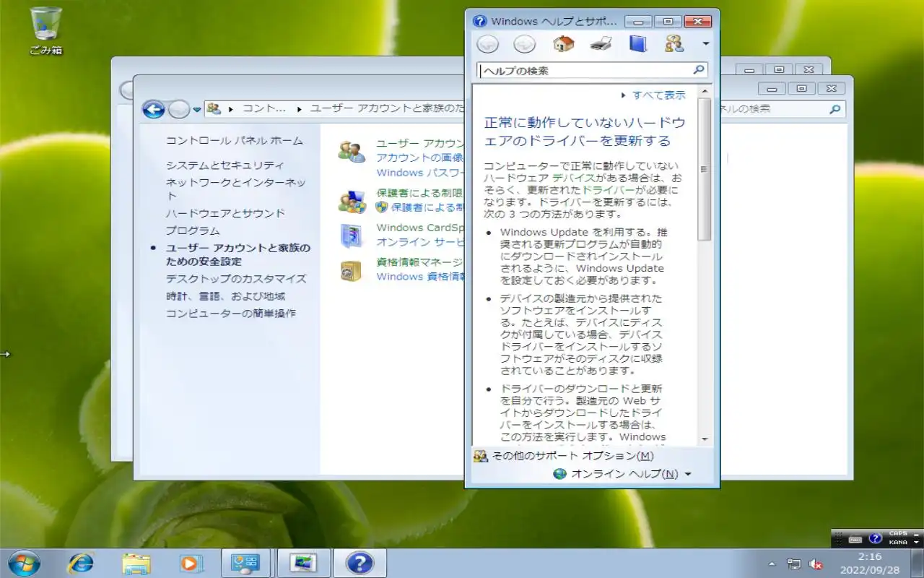Click Control Panel search magnifier icon
Viewport: 924px width, 578px height.
[834, 109]
